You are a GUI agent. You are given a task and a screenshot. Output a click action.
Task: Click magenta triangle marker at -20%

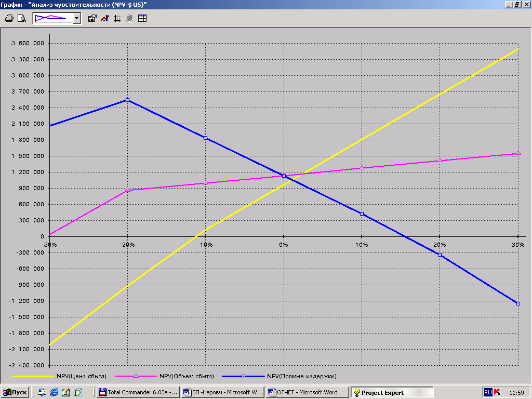[x=128, y=190]
